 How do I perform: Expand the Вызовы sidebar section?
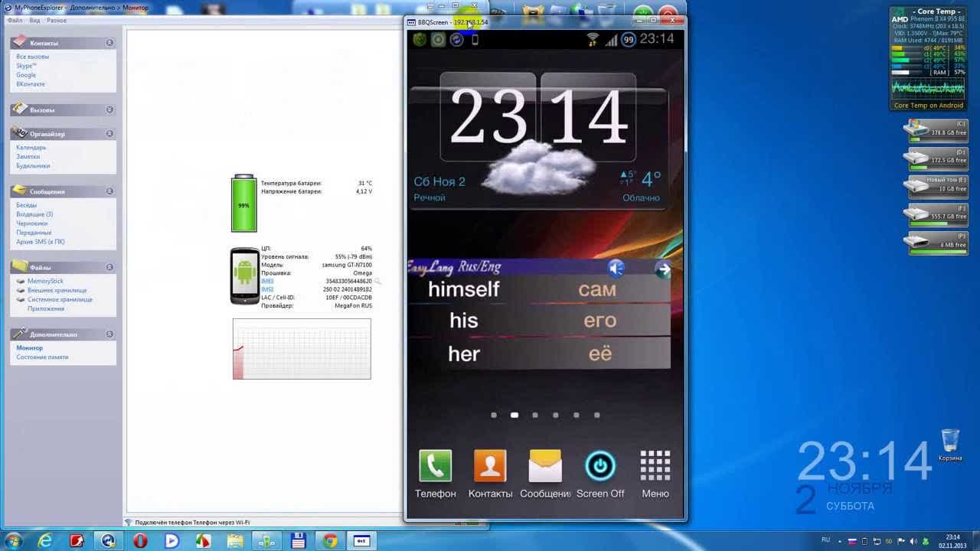[x=109, y=109]
